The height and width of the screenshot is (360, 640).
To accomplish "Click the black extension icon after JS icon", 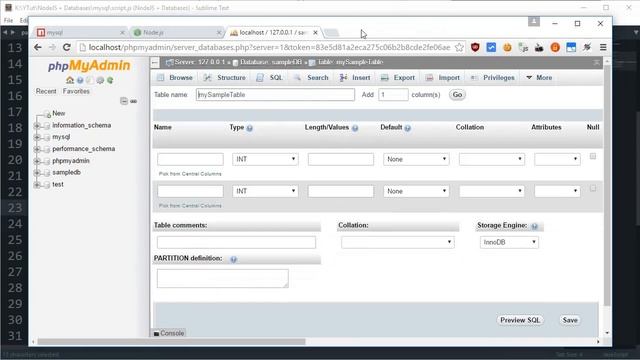I will click(x=539, y=47).
